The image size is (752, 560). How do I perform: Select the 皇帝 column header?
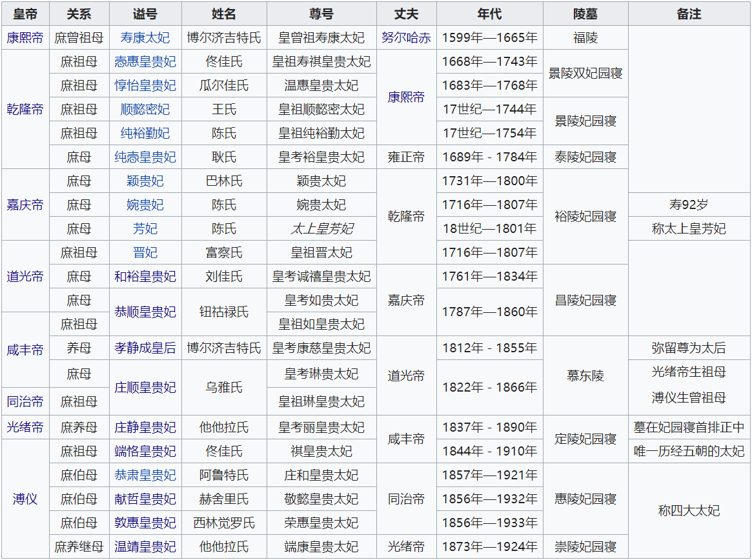coord(25,14)
